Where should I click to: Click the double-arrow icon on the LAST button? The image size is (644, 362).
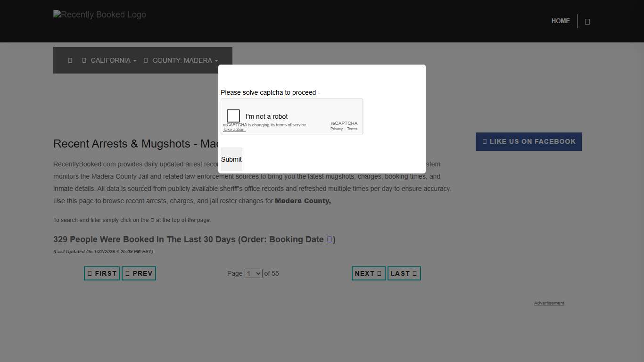coord(415,273)
